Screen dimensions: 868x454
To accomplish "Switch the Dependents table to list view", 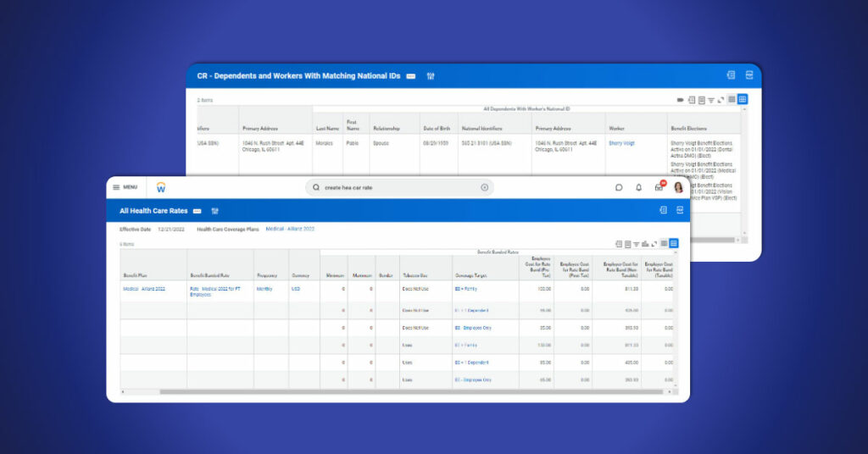I will [x=732, y=100].
